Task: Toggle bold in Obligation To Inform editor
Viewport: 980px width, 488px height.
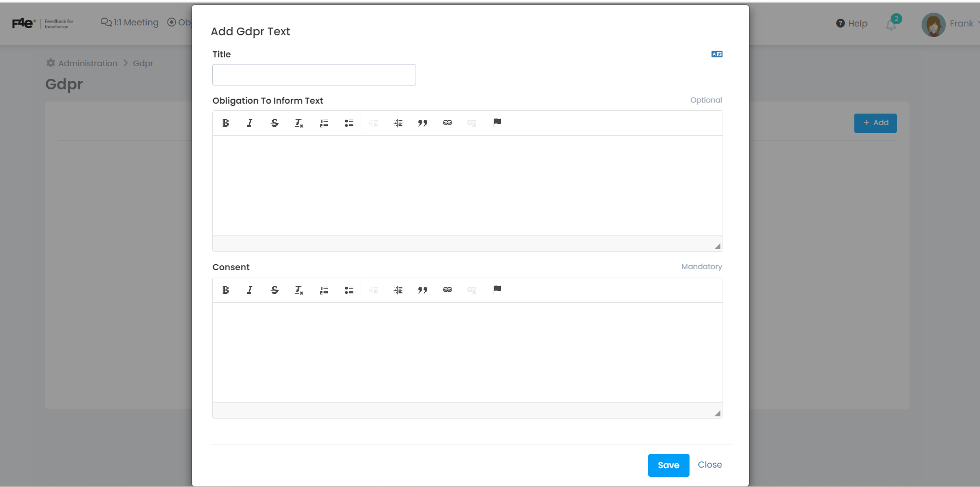Action: click(x=225, y=123)
